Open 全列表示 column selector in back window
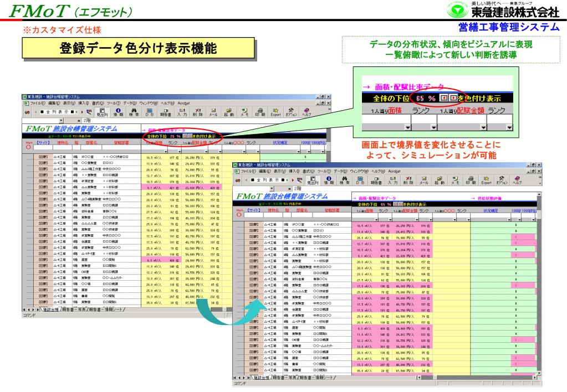 click(x=58, y=112)
